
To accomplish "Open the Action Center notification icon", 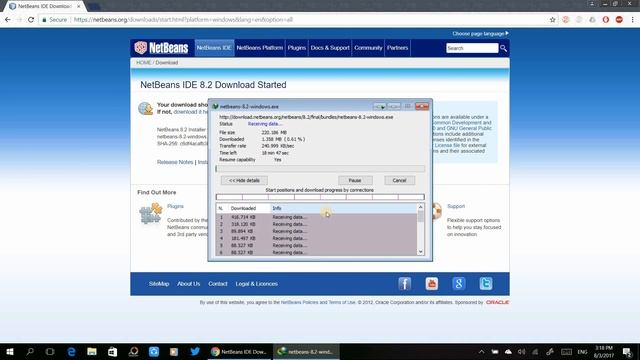I will point(627,351).
